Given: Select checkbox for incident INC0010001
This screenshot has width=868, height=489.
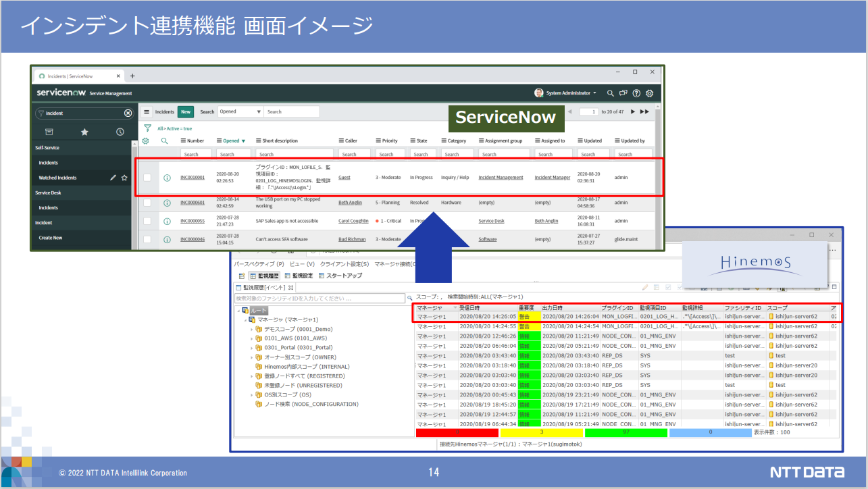Looking at the screenshot, I should pyautogui.click(x=147, y=178).
